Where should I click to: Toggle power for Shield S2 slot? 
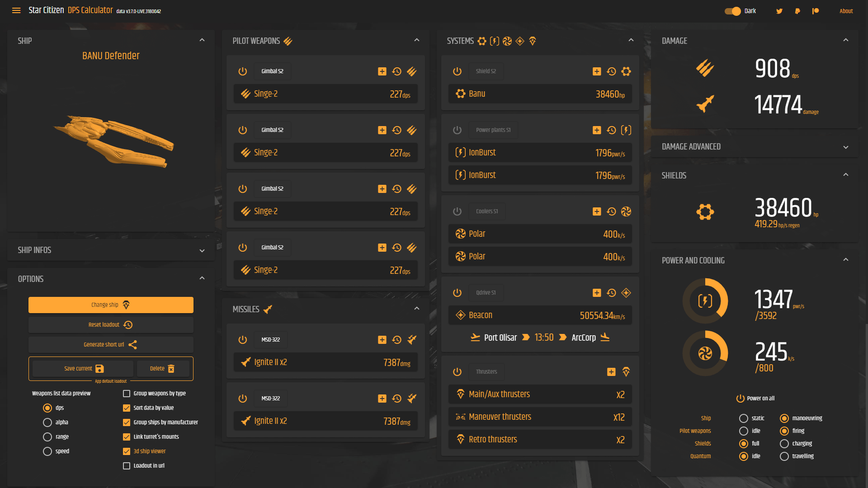pos(458,71)
